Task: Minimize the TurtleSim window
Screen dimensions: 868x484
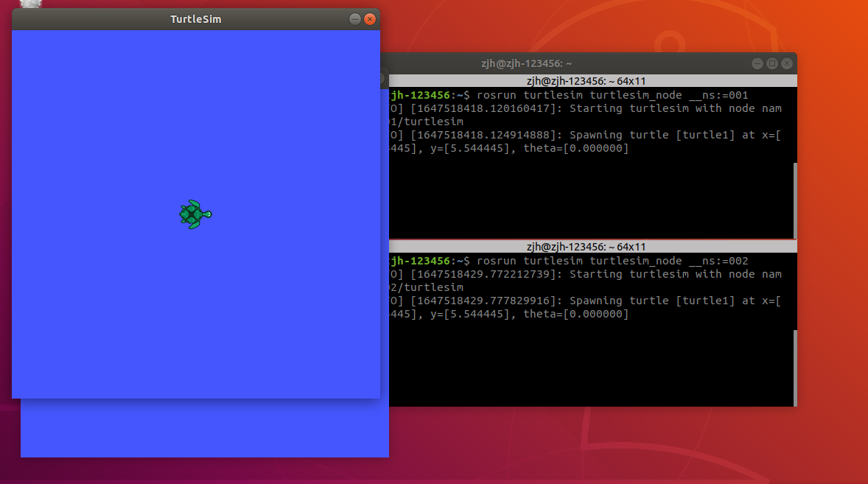Action: [355, 19]
